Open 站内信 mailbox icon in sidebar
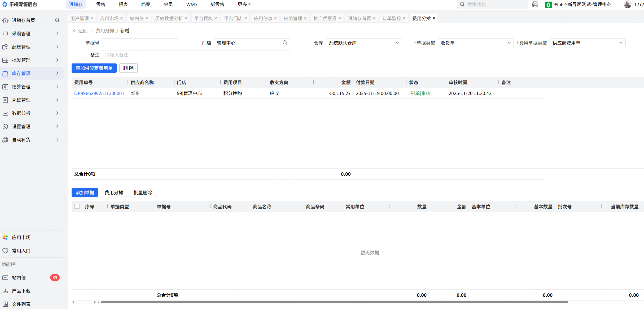Viewport: 644px width, 309px height. click(x=5, y=277)
